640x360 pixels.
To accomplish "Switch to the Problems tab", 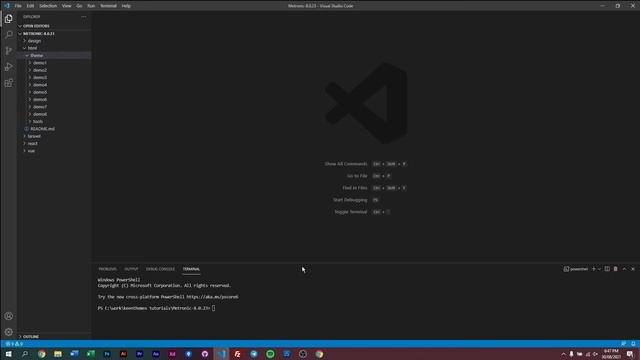I will tap(107, 269).
